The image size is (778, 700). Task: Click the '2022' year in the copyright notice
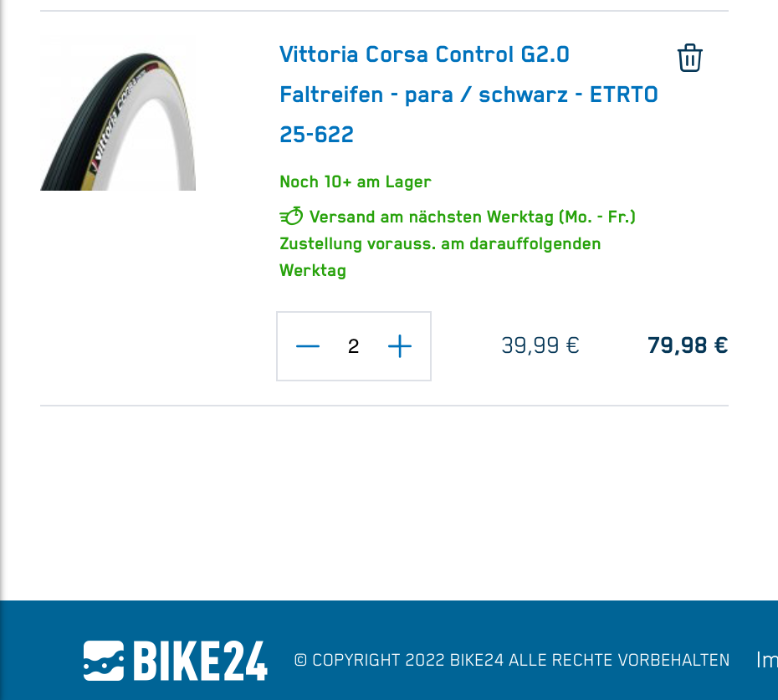tap(425, 661)
